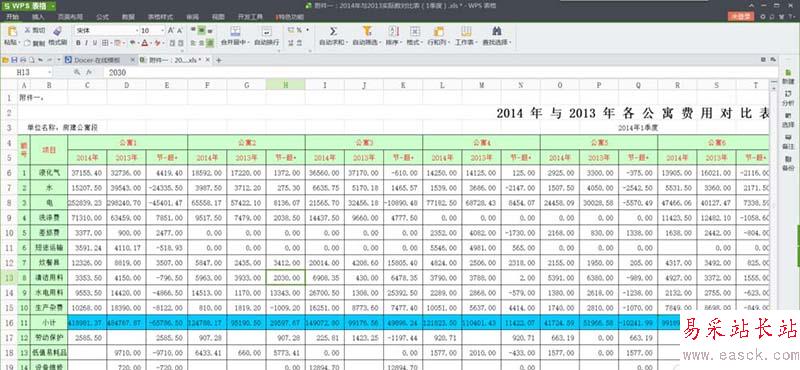Click the Save icon in quick access toolbar
This screenshot has width=800, height=370.
14,60
